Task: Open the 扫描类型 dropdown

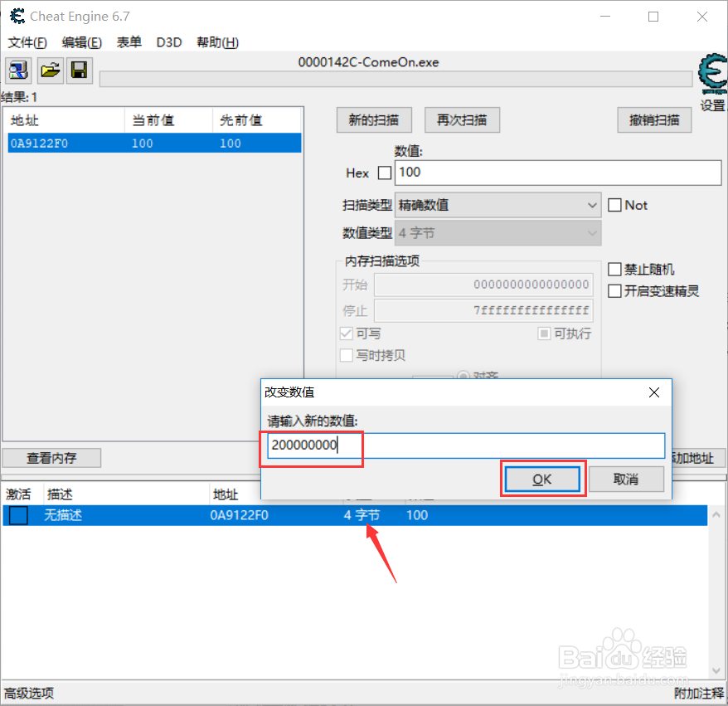Action: pos(497,205)
